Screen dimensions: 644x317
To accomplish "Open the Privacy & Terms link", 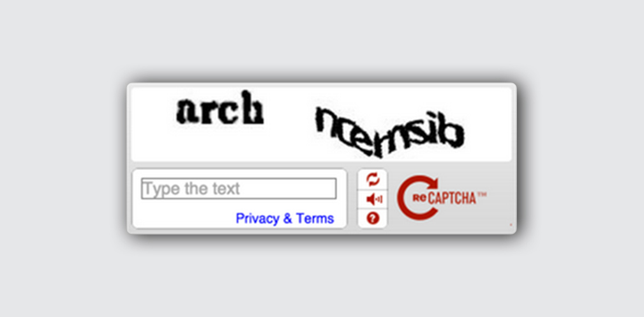I will point(285,219).
